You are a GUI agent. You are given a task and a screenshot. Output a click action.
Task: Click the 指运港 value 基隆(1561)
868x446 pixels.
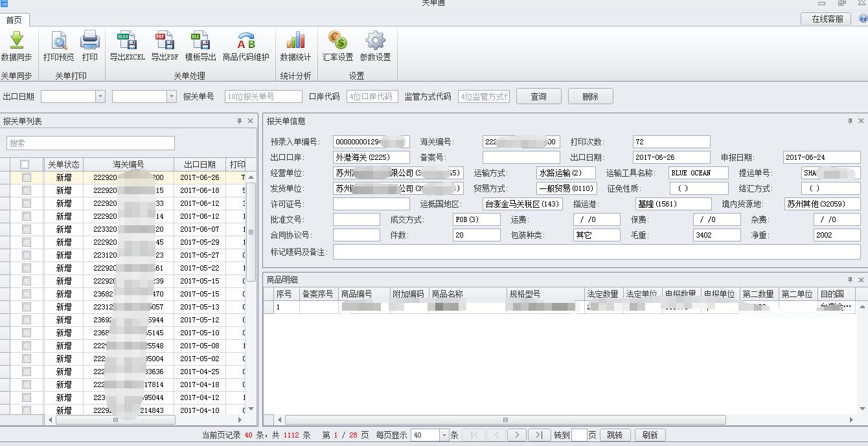tap(673, 204)
